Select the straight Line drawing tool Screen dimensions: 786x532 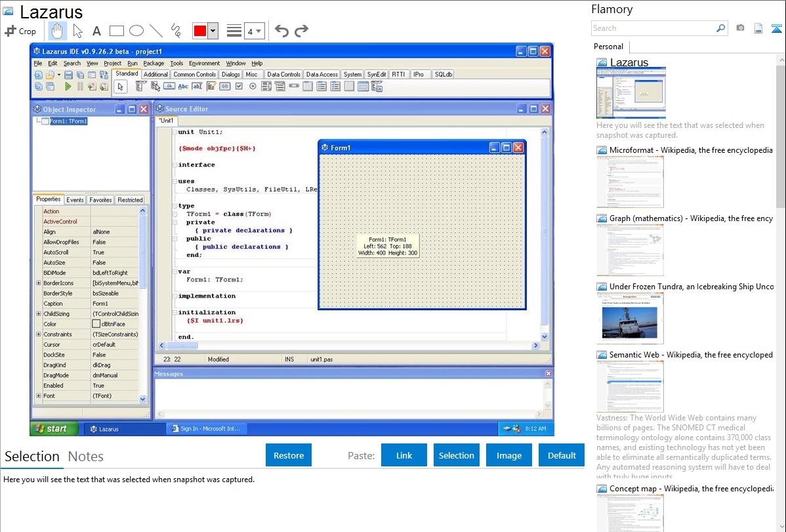(156, 31)
